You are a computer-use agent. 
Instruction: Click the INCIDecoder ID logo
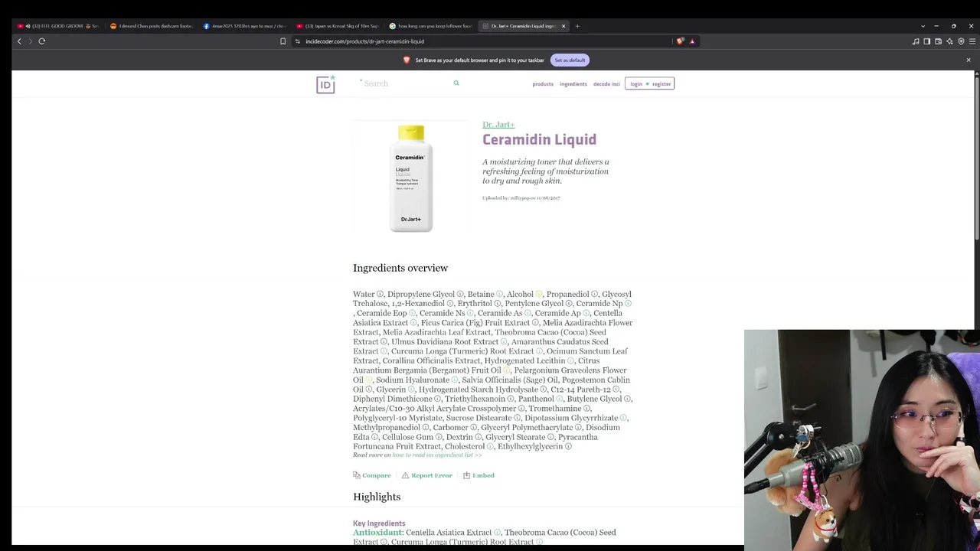tap(325, 84)
